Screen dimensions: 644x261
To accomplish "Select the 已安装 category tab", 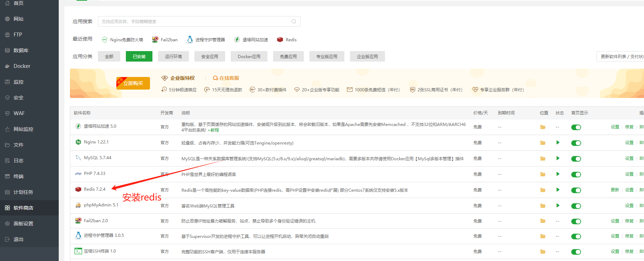I will [x=139, y=56].
